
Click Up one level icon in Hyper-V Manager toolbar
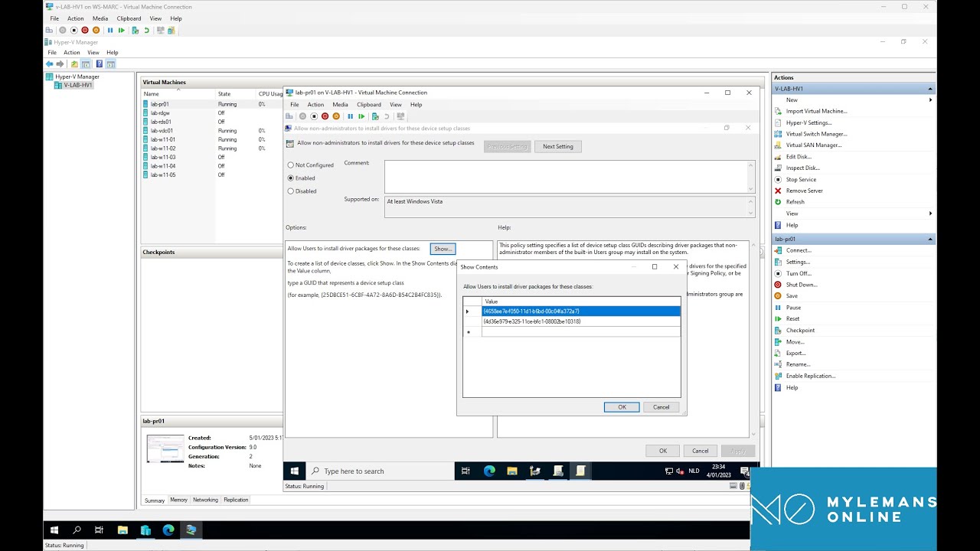pos(74,64)
